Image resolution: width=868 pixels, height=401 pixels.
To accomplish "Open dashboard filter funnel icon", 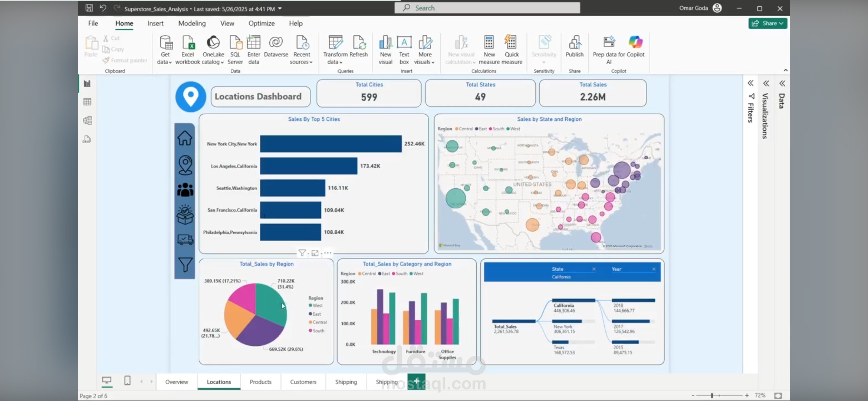I will pos(185,264).
